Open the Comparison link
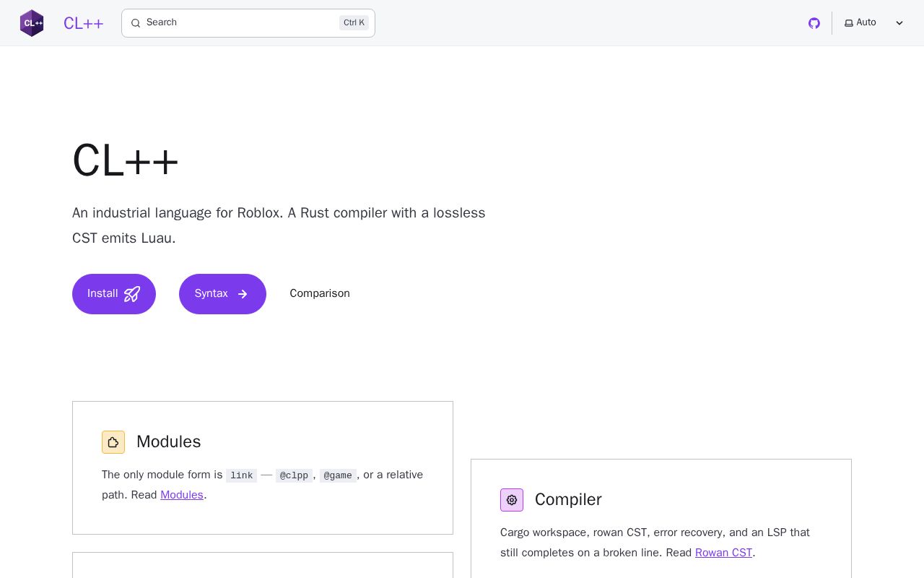Image resolution: width=924 pixels, height=578 pixels. click(320, 294)
